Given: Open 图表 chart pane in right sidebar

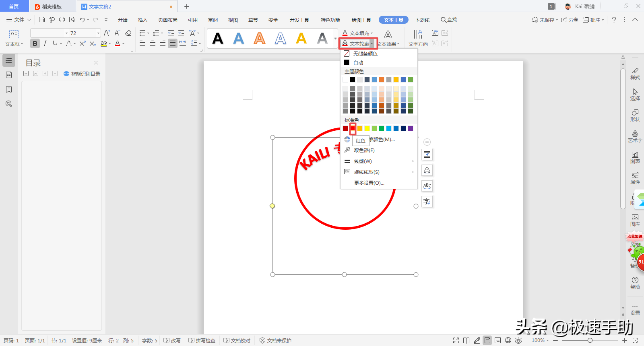Looking at the screenshot, I should [635, 157].
